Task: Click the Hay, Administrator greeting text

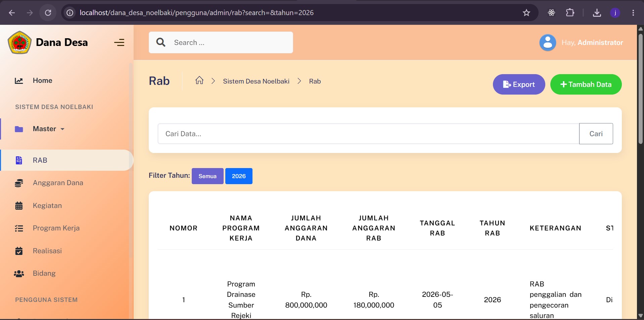Action: coord(592,43)
